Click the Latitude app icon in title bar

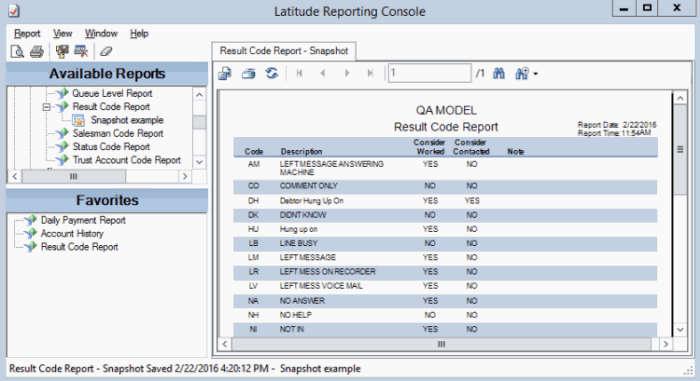pos(14,11)
